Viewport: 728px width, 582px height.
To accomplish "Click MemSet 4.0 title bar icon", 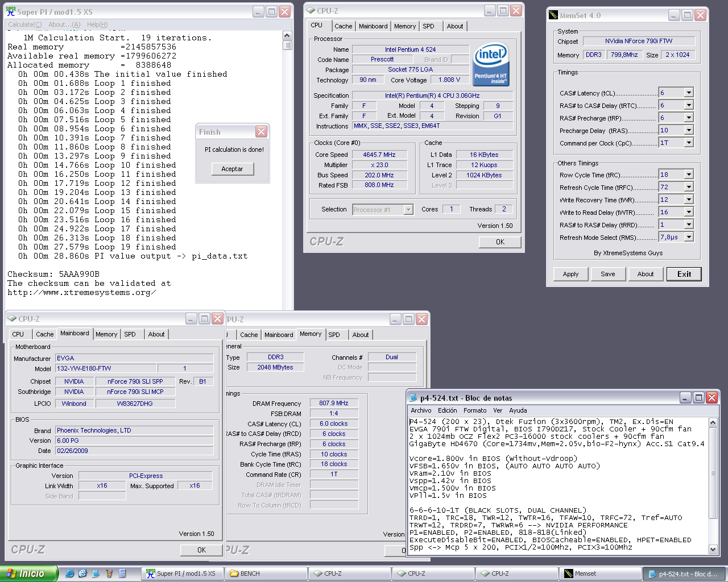I will click(x=553, y=15).
